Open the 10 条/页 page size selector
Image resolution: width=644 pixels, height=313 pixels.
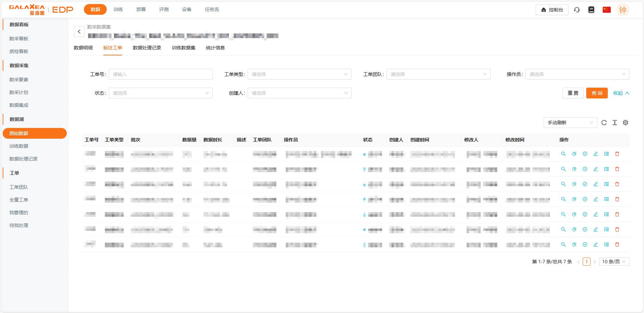click(614, 262)
